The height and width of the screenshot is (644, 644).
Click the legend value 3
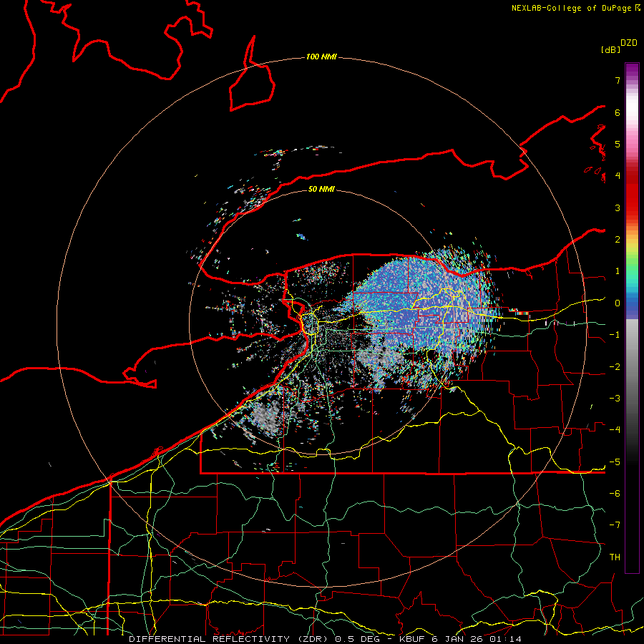(x=618, y=208)
